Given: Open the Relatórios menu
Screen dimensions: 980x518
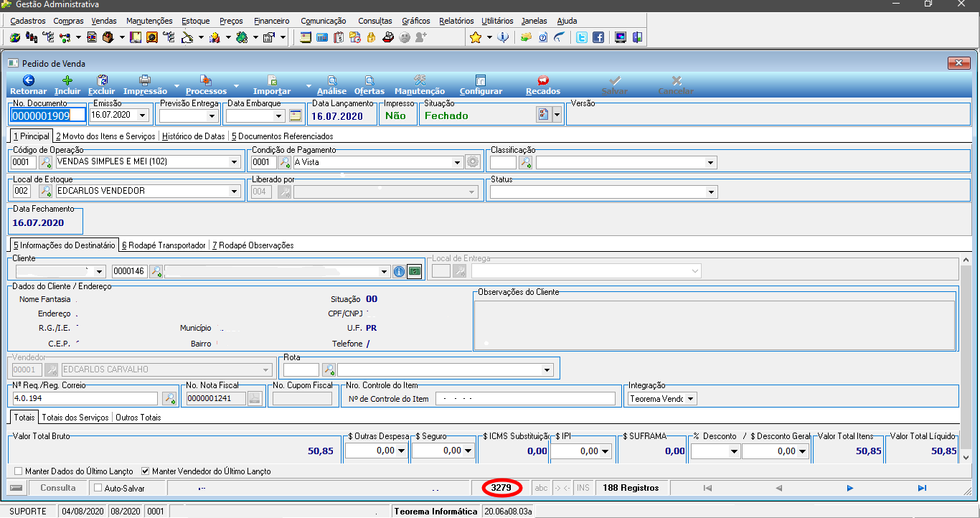Looking at the screenshot, I should pos(456,21).
